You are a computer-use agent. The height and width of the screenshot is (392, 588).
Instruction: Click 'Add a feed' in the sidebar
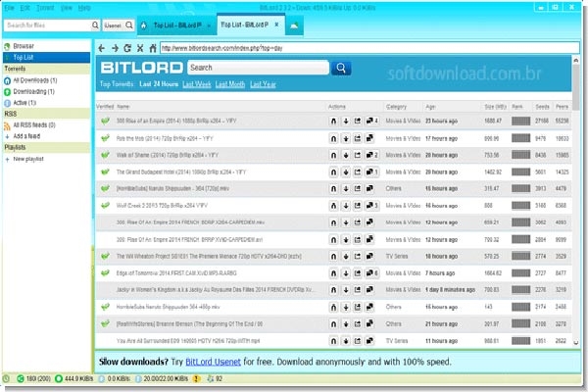(26, 136)
